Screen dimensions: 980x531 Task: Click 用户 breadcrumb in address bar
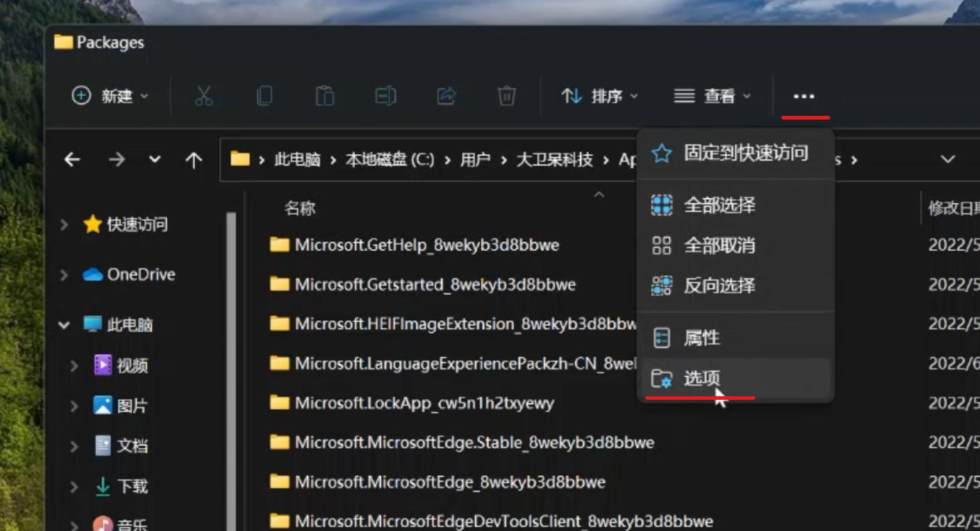pyautogui.click(x=475, y=160)
